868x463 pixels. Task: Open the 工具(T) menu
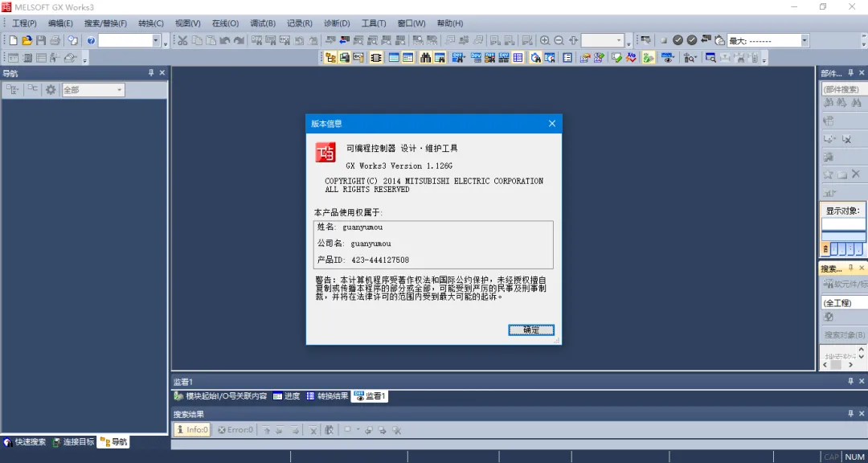374,23
